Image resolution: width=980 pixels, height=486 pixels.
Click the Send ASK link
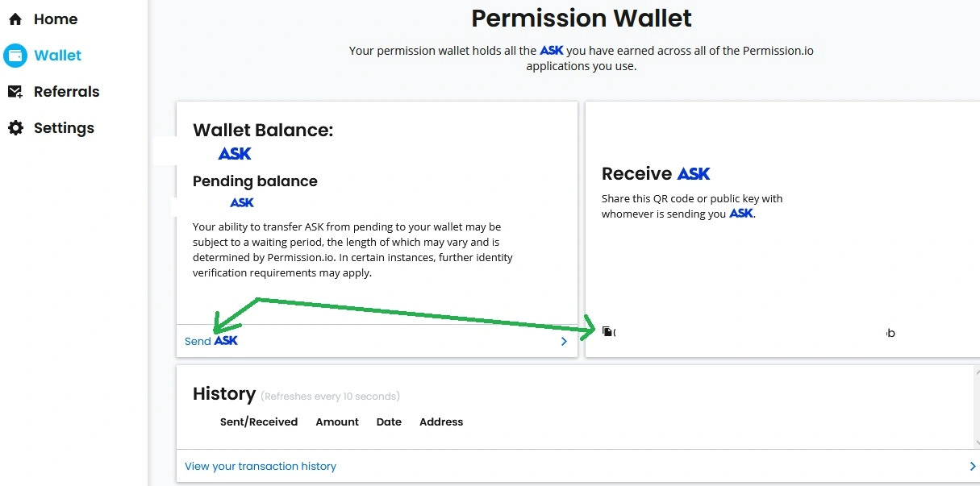(211, 341)
